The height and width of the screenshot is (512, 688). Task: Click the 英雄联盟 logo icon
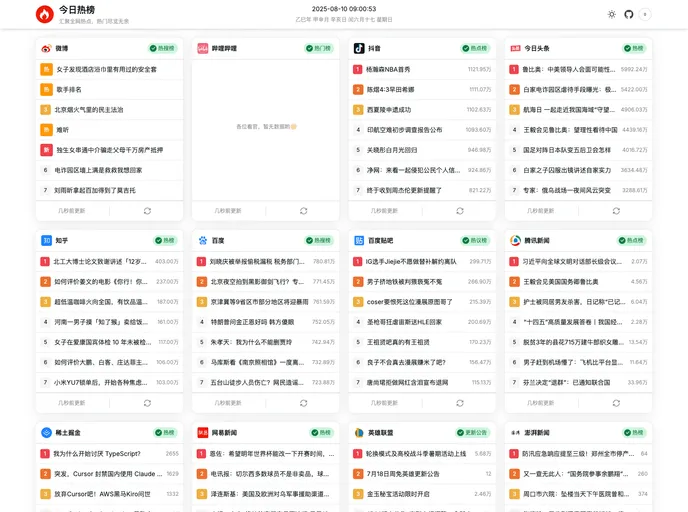coord(359,433)
